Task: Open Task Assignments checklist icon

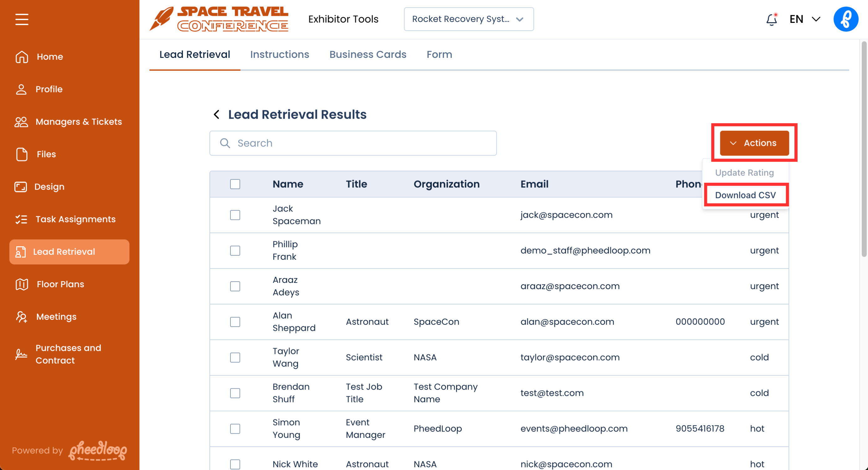Action: click(22, 219)
